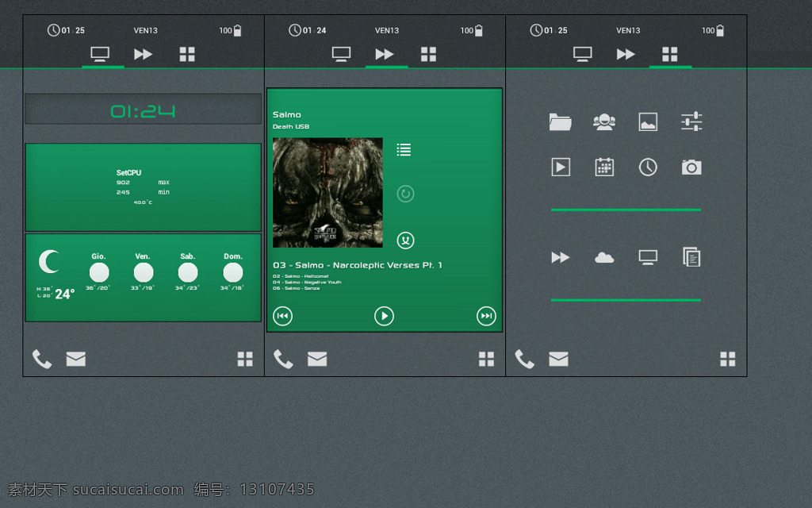Switch to media tab in right panel
Screen dimensions: 812x508
(626, 54)
